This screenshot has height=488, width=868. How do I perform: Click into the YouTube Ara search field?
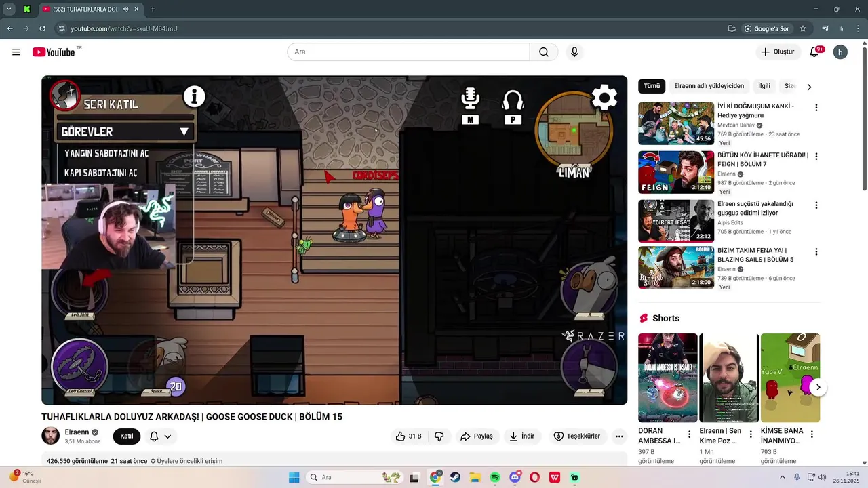[x=408, y=52]
